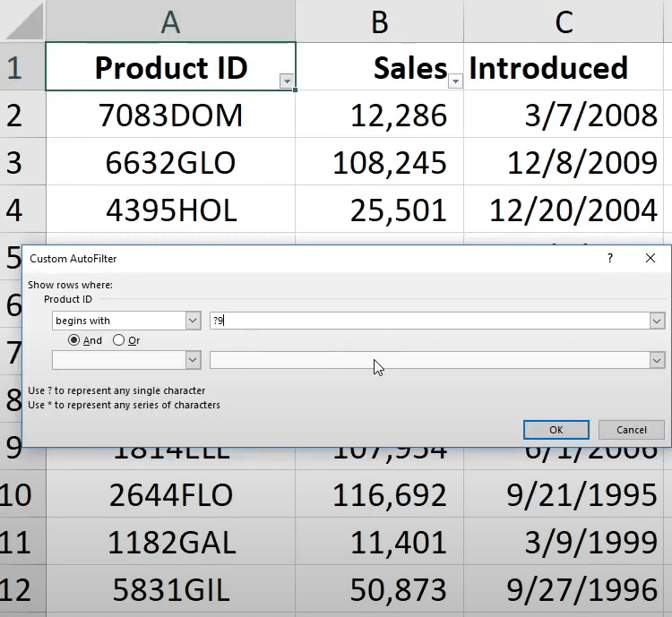This screenshot has width=672, height=617.
Task: Select column A header
Action: click(170, 22)
